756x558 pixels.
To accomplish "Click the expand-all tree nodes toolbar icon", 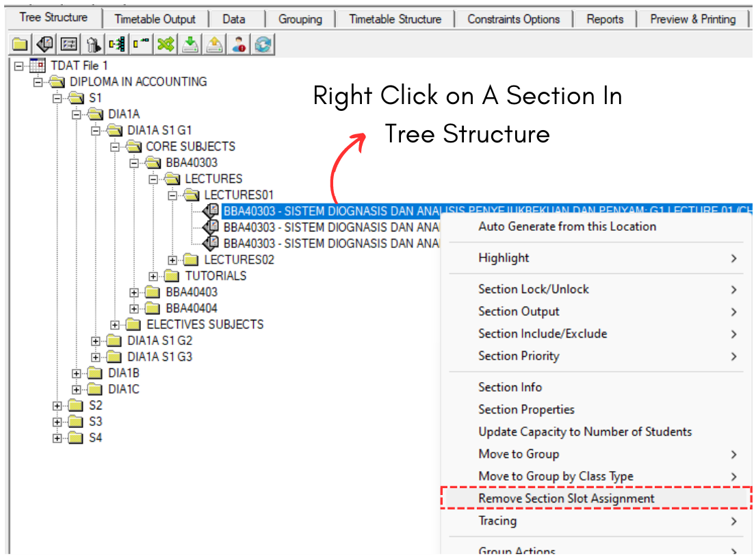I will [118, 45].
